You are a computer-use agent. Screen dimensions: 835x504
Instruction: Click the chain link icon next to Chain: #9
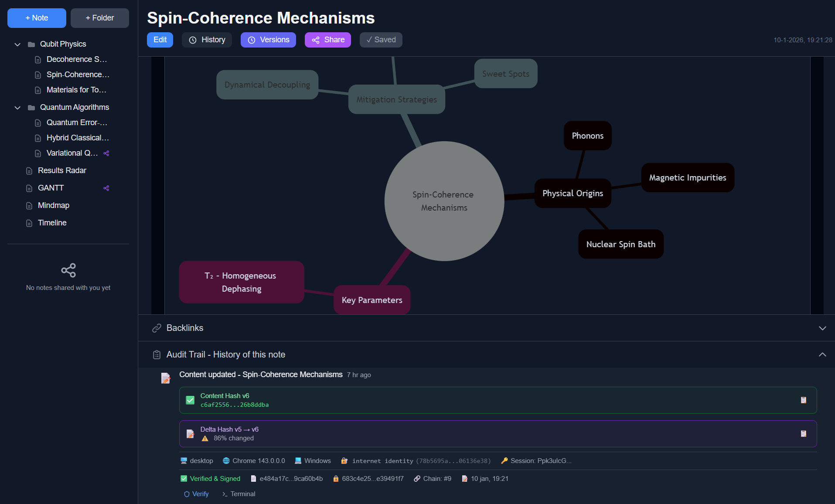[417, 478]
